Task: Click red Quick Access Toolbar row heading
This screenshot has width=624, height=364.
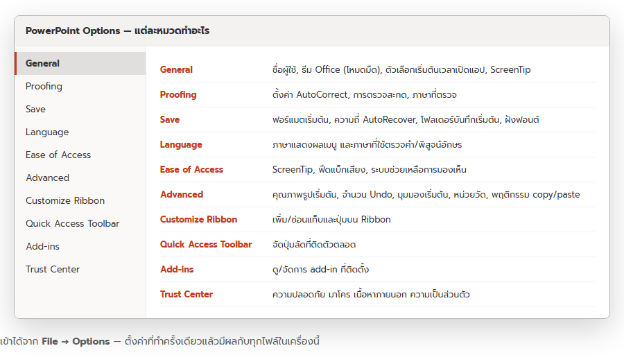Action: pos(206,244)
